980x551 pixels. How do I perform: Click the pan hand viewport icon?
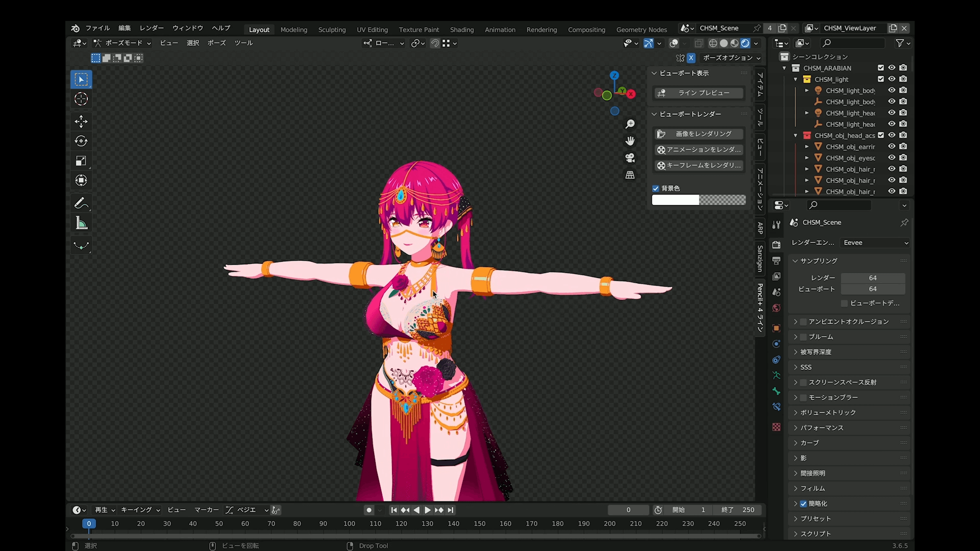click(x=630, y=141)
